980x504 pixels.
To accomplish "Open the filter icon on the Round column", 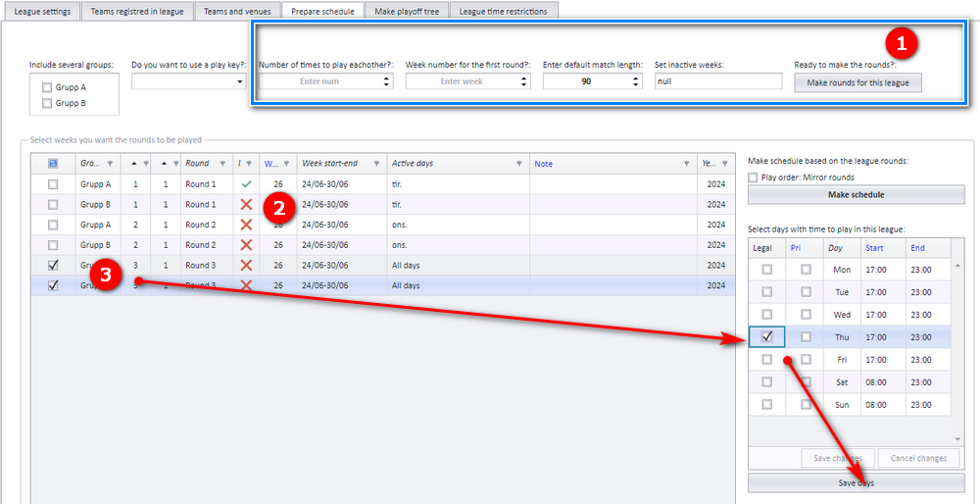I will [x=222, y=164].
